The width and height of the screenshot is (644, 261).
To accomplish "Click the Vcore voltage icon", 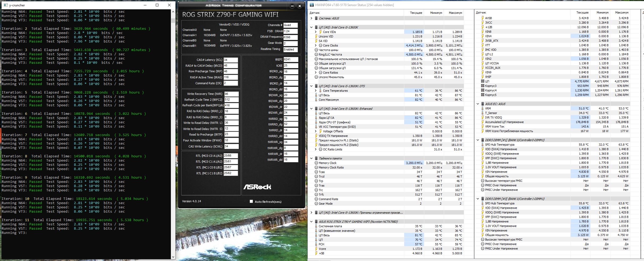I will coord(316,249).
